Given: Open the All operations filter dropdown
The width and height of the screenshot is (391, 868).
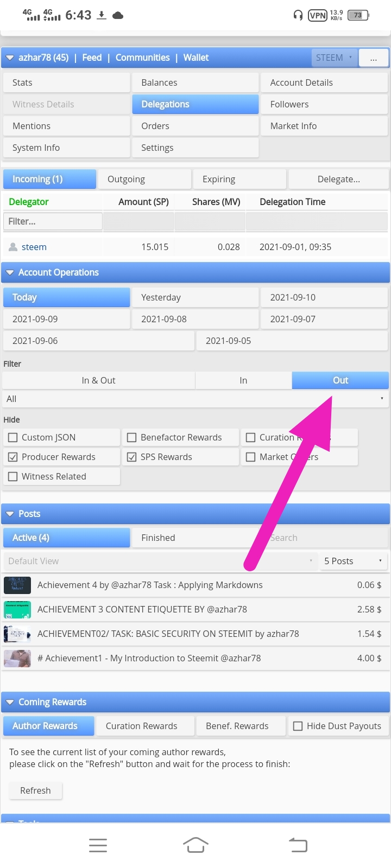Looking at the screenshot, I should pos(195,399).
